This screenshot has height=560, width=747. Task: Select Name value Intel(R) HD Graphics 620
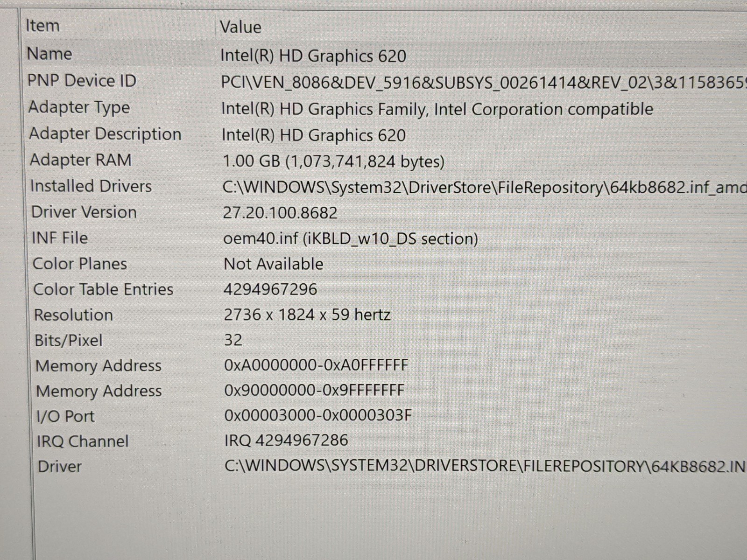point(313,56)
